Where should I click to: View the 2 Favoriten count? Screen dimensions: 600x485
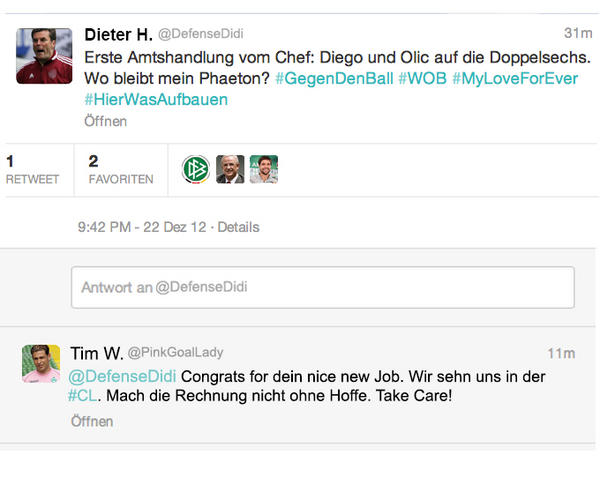point(121,170)
